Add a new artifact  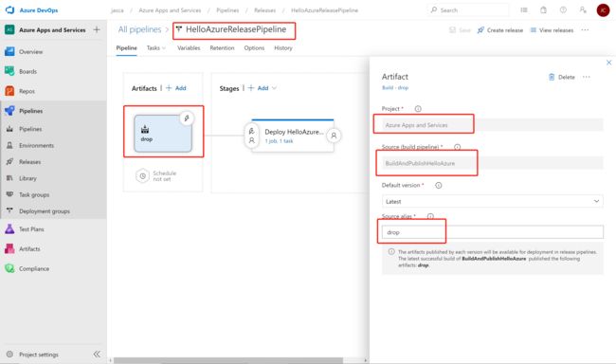(x=176, y=88)
